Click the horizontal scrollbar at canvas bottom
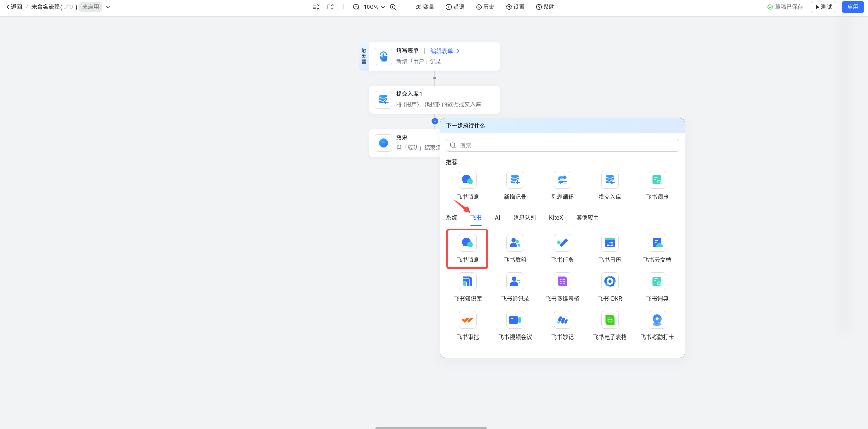The height and width of the screenshot is (429, 868). [431, 428]
